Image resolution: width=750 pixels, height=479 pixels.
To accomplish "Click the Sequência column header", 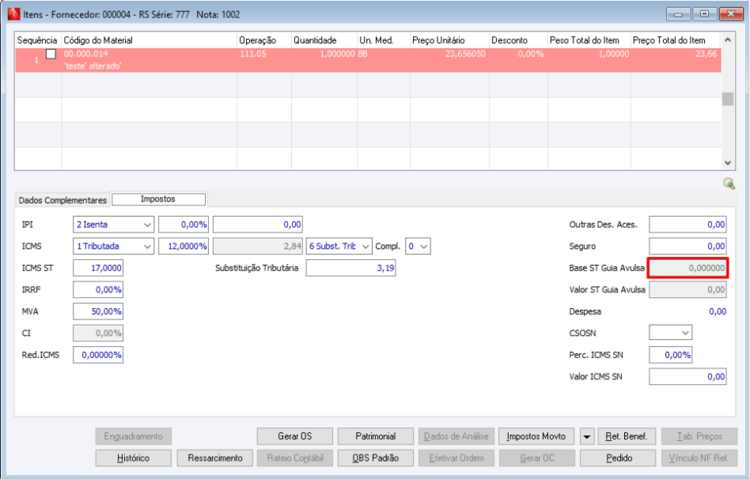I will [x=37, y=40].
